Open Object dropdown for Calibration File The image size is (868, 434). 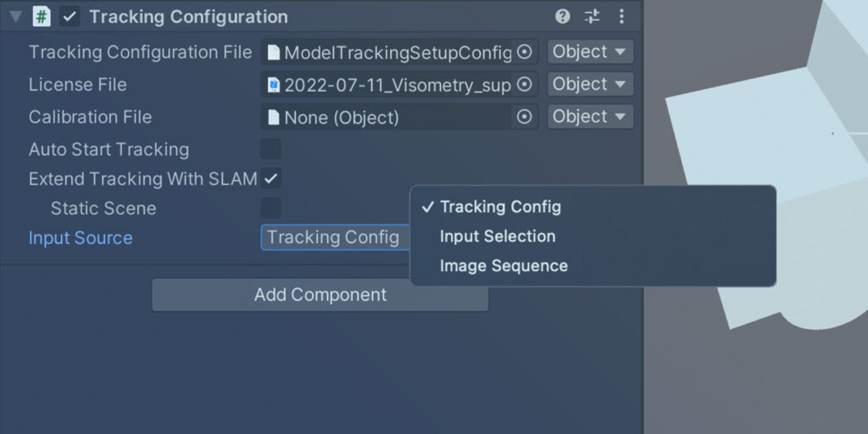[x=591, y=116]
